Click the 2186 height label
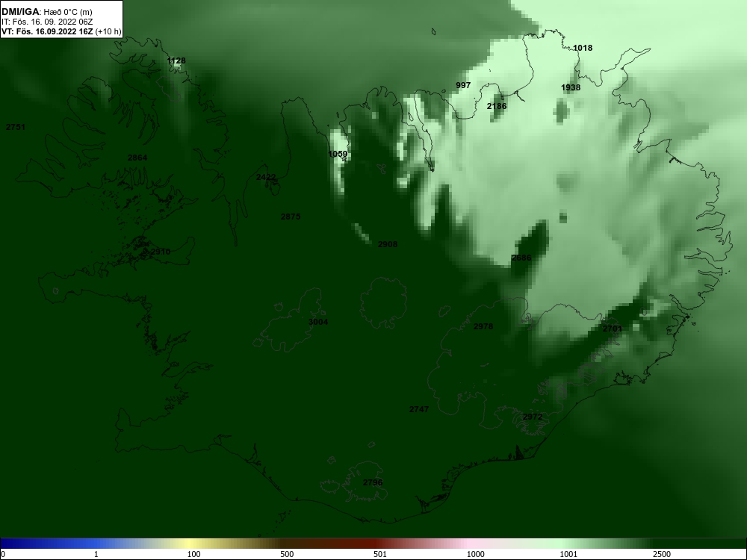 (497, 106)
